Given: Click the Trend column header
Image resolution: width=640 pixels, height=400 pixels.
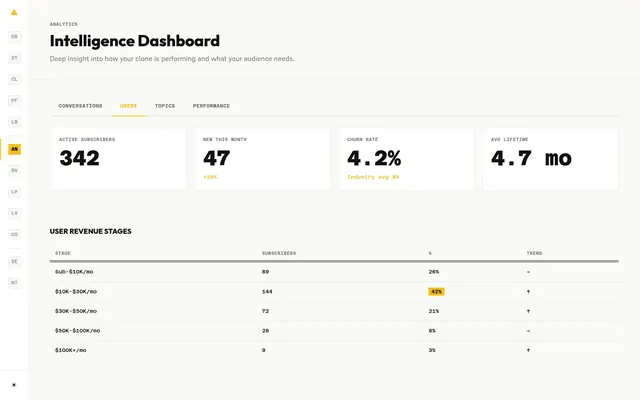Looking at the screenshot, I should click(x=534, y=253).
